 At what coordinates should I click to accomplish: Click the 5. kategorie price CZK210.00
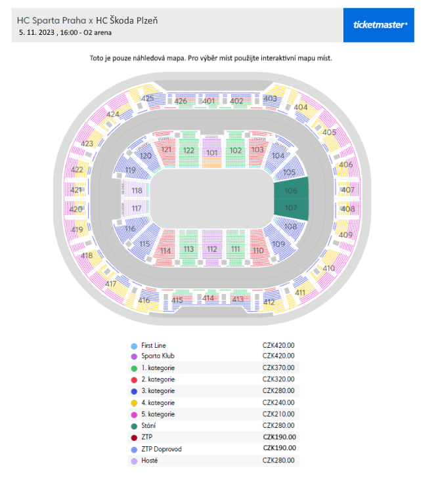point(278,414)
